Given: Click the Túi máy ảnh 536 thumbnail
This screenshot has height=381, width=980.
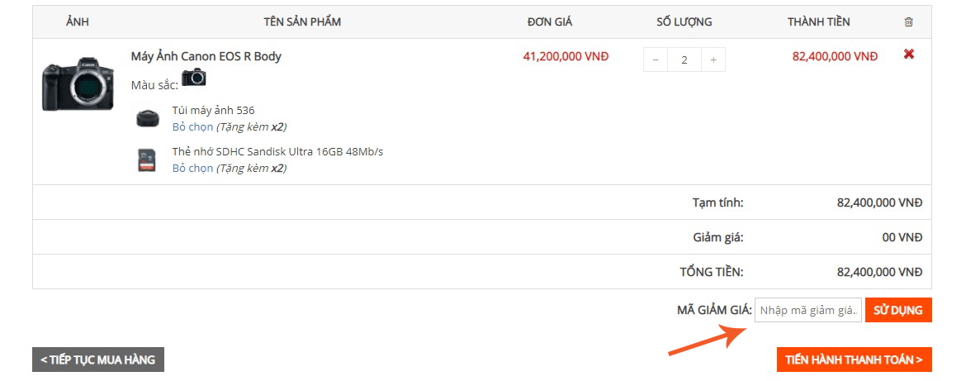Looking at the screenshot, I should (x=148, y=118).
